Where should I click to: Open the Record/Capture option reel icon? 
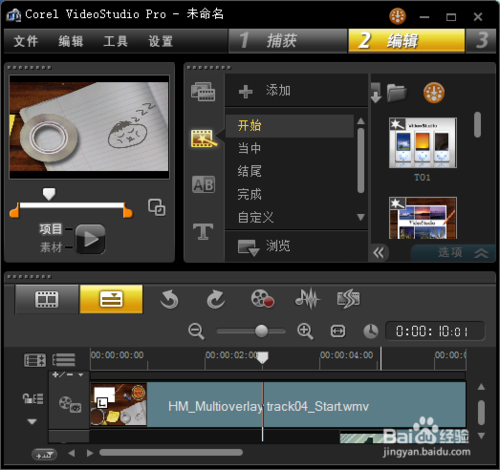tap(262, 298)
